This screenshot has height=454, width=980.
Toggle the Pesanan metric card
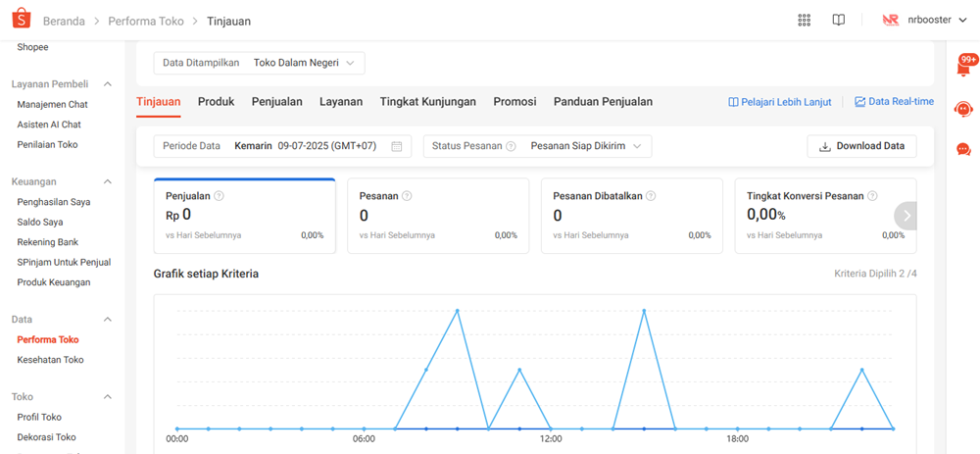coord(438,216)
